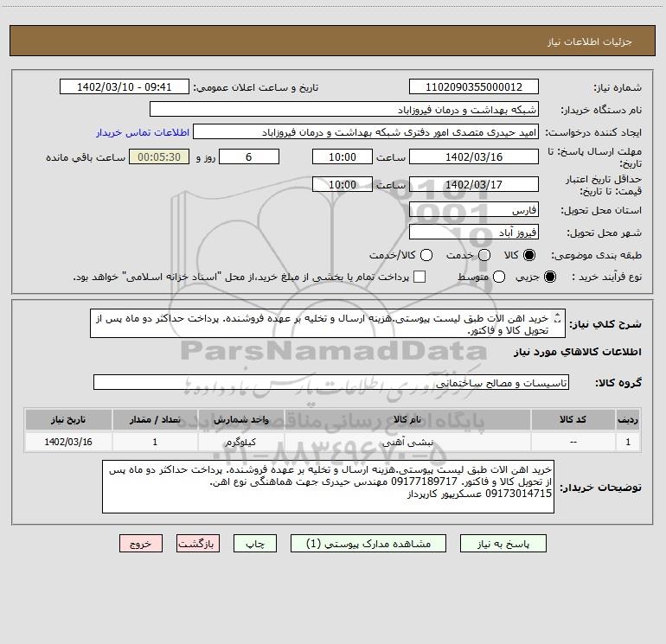Click the نبشی آهنی item cell
The height and width of the screenshot is (644, 666).
(407, 442)
